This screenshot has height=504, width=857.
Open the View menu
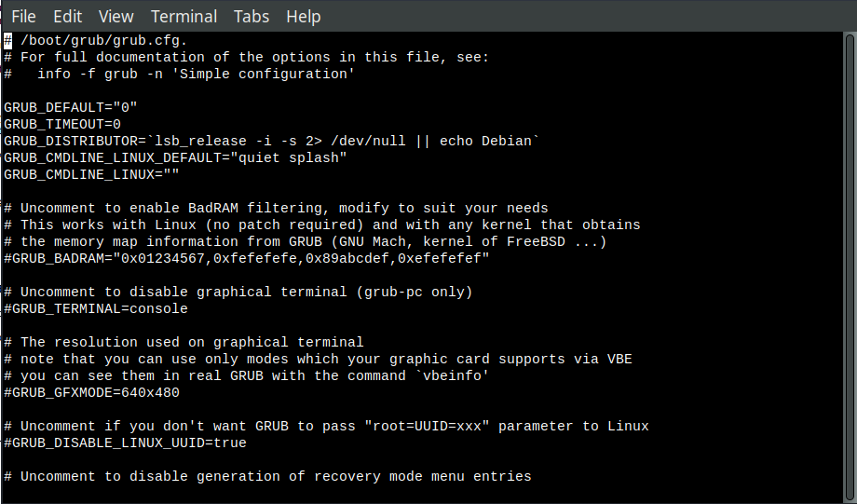pos(116,17)
